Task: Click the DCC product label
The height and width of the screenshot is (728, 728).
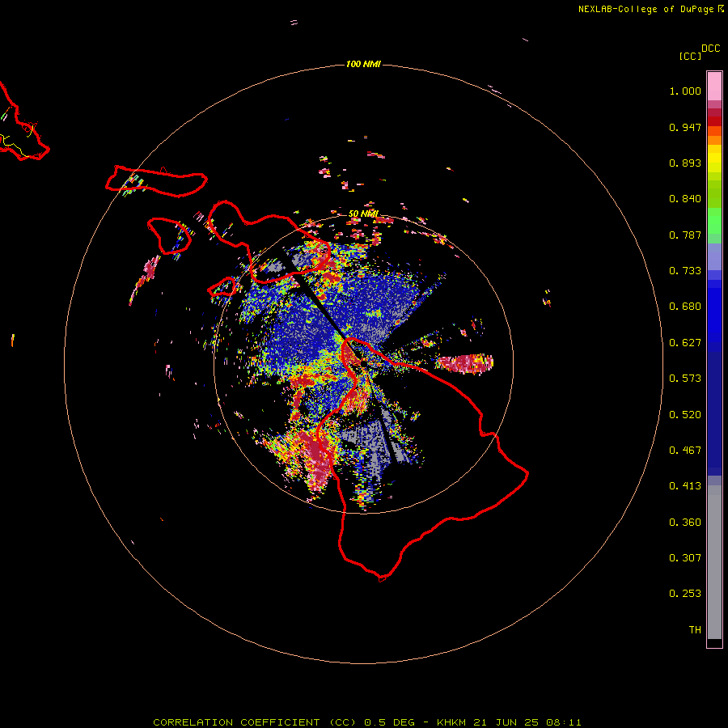Action: (x=711, y=49)
